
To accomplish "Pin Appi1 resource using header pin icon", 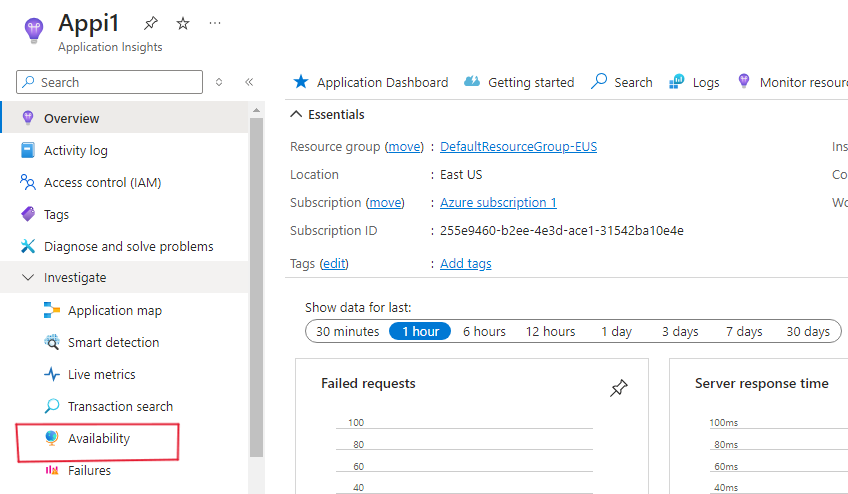I will [x=151, y=23].
